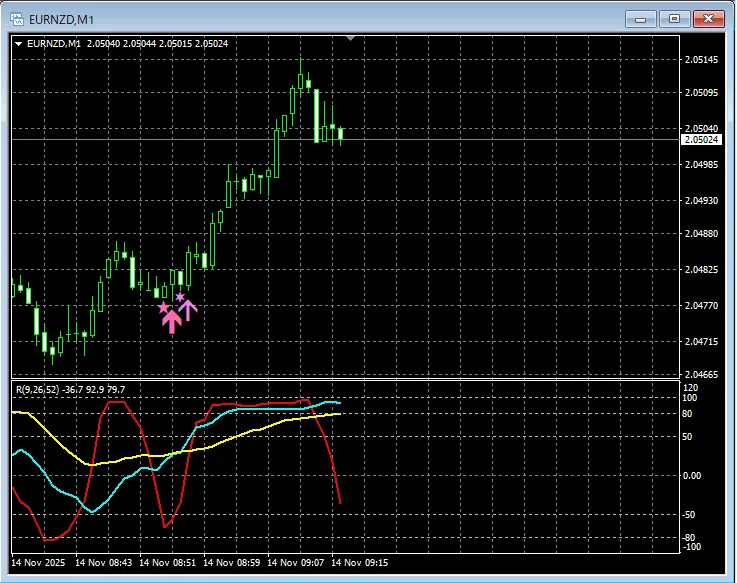The height and width of the screenshot is (583, 737).
Task: Click the 2.04825 price scale value
Action: tap(702, 270)
